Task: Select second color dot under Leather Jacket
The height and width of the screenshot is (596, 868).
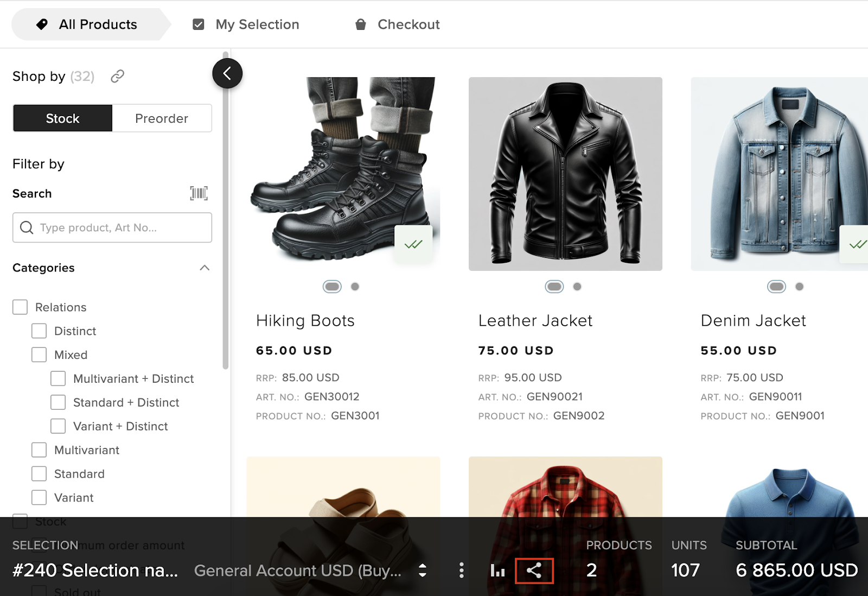Action: click(577, 287)
